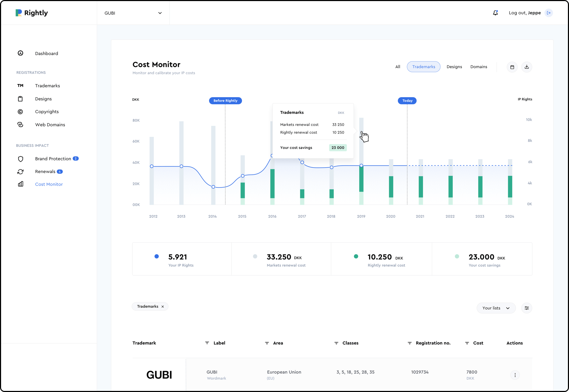Click the Copyrights icon in sidebar
The height and width of the screenshot is (392, 569).
(x=21, y=112)
